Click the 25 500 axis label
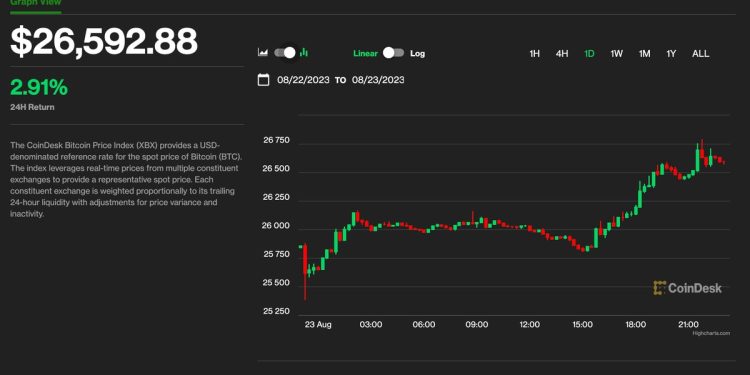The height and width of the screenshot is (375, 750). click(276, 283)
